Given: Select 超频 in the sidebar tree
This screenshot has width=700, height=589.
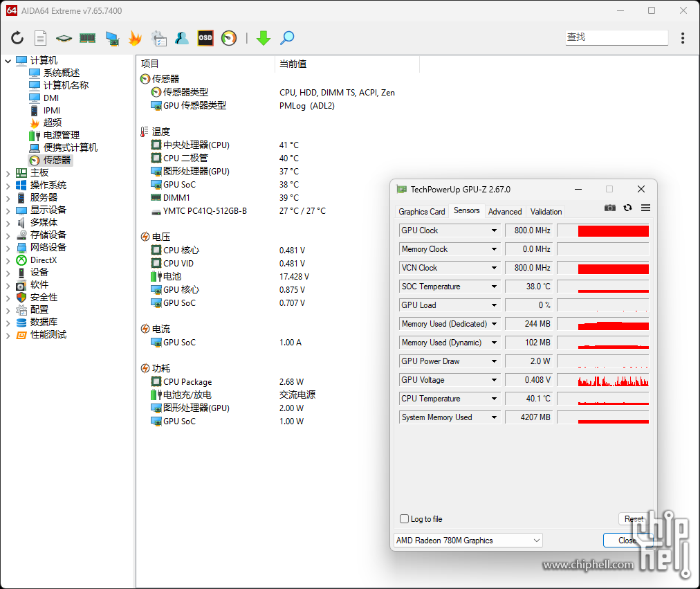Looking at the screenshot, I should click(x=53, y=123).
